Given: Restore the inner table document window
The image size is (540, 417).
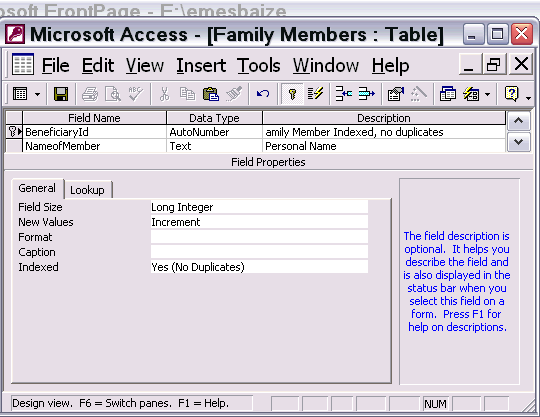Looking at the screenshot, I should [494, 64].
